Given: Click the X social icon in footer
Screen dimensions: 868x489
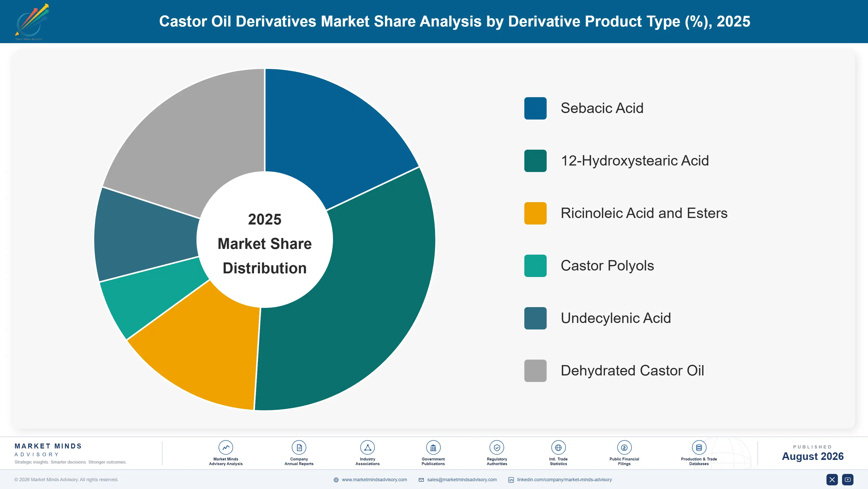Looking at the screenshot, I should pyautogui.click(x=832, y=480).
